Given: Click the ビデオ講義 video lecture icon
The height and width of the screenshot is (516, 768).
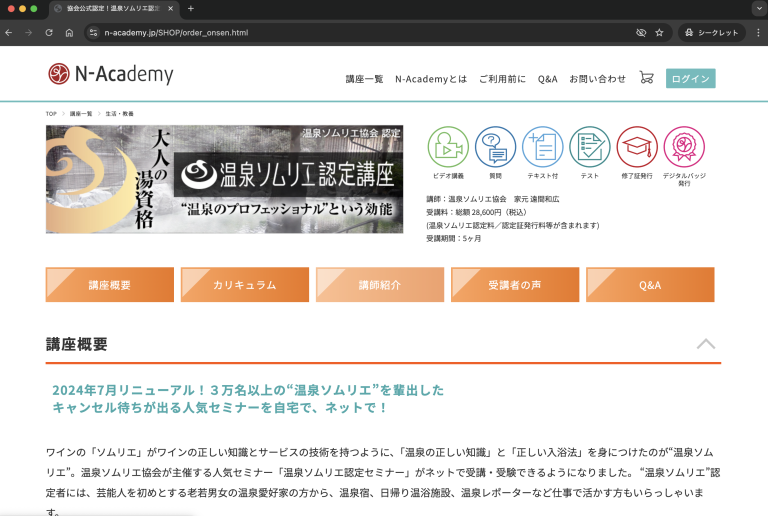Looking at the screenshot, I should 448,147.
